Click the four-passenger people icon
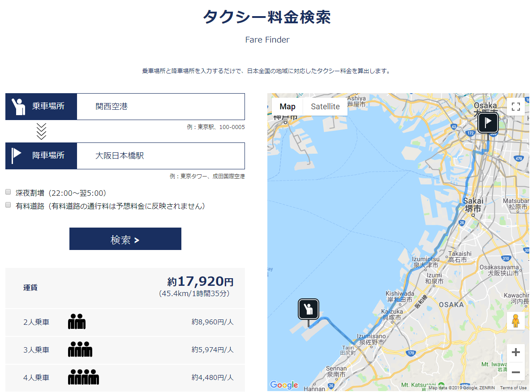Image resolution: width=532 pixels, height=392 pixels. [83, 377]
